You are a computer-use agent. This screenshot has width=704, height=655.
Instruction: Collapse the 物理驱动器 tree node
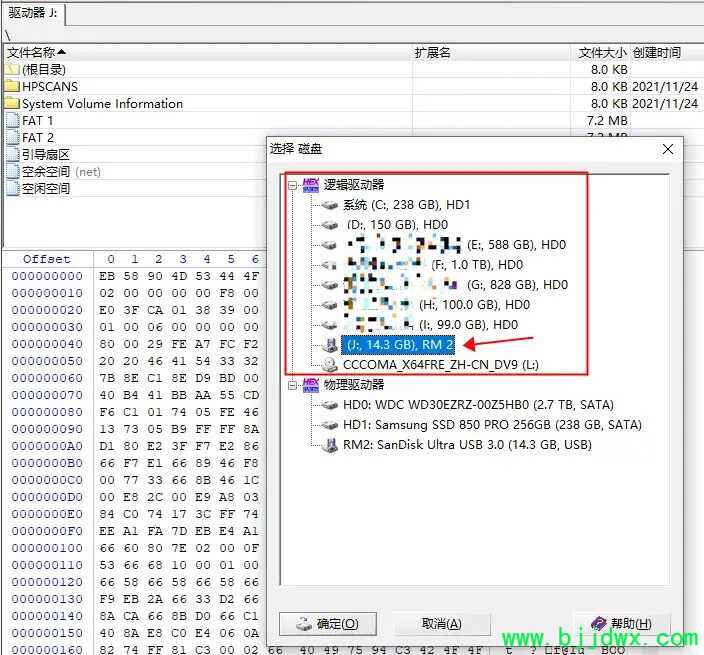pos(293,385)
